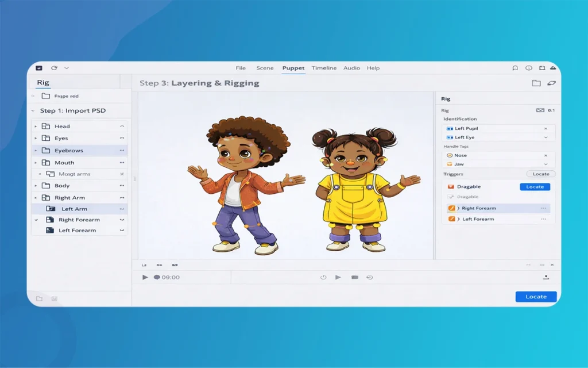Viewport: 588px width, 368px height.
Task: Select the Eyebrows layer in the list
Action: click(69, 151)
